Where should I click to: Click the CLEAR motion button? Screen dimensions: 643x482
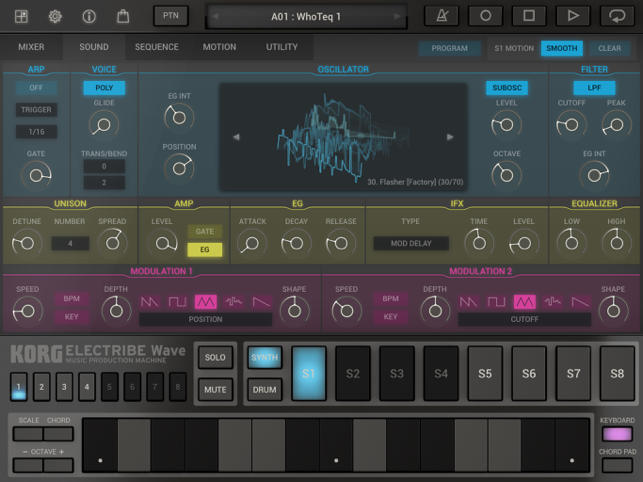(x=610, y=48)
